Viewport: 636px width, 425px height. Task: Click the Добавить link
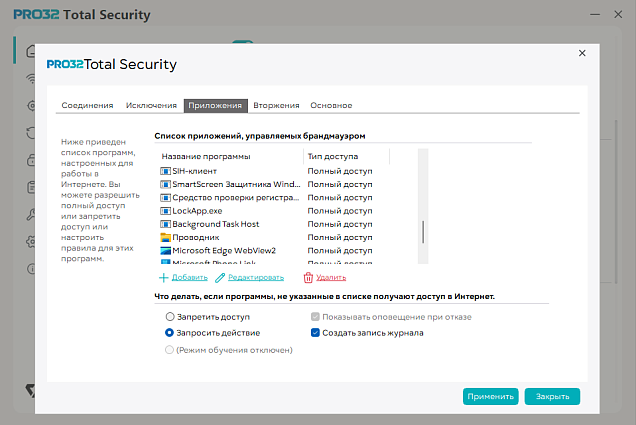[189, 277]
